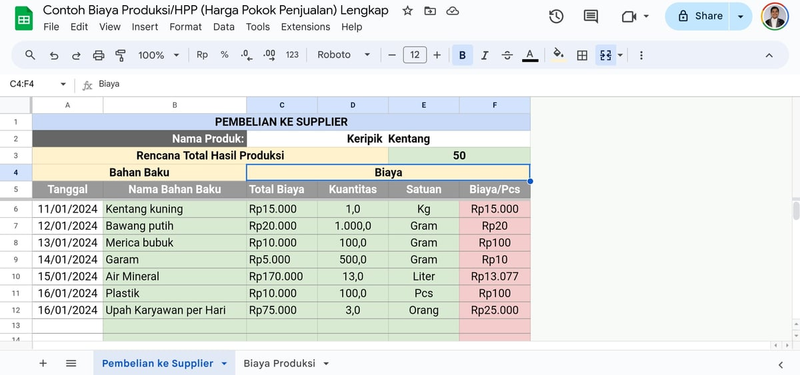
Task: Open Roboto font dropdown
Action: 343,55
